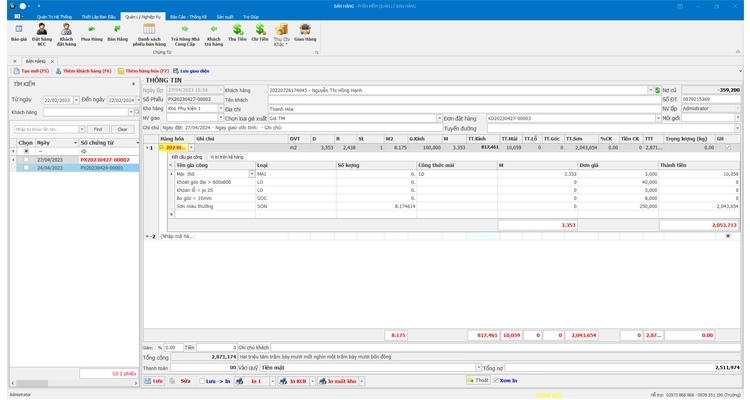Toggle the Xem in checkbox
Viewport: 750px width, 400px height.
click(x=497, y=381)
